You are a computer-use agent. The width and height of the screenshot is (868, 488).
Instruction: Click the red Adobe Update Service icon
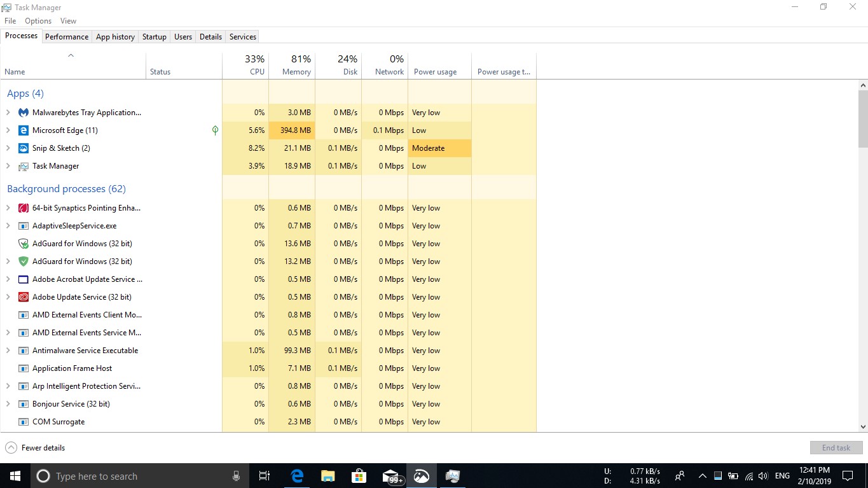pos(24,297)
